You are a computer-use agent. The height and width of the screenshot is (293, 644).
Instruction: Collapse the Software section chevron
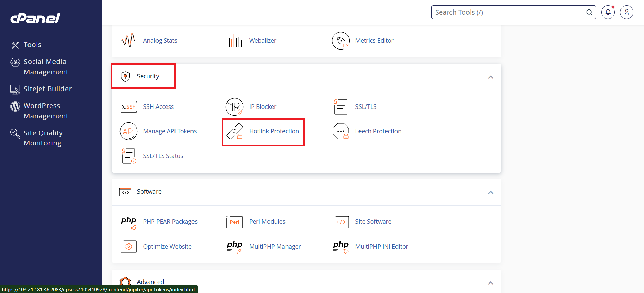click(491, 193)
